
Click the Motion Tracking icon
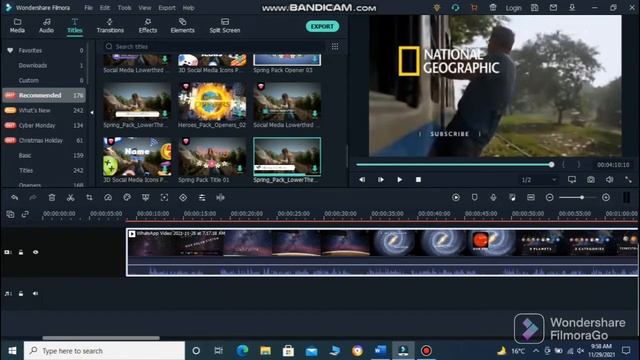tap(164, 198)
